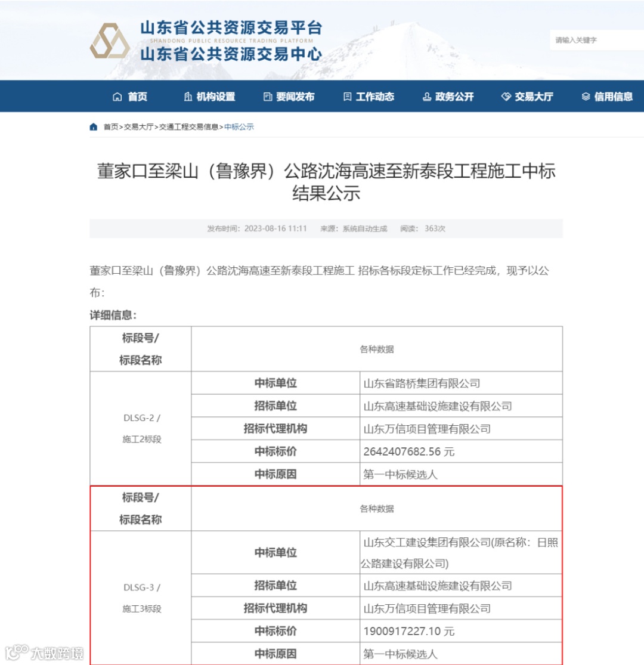Image resolution: width=644 pixels, height=665 pixels.
Task: Click the 中标标价 label in DLSG-2 section
Action: [x=275, y=451]
